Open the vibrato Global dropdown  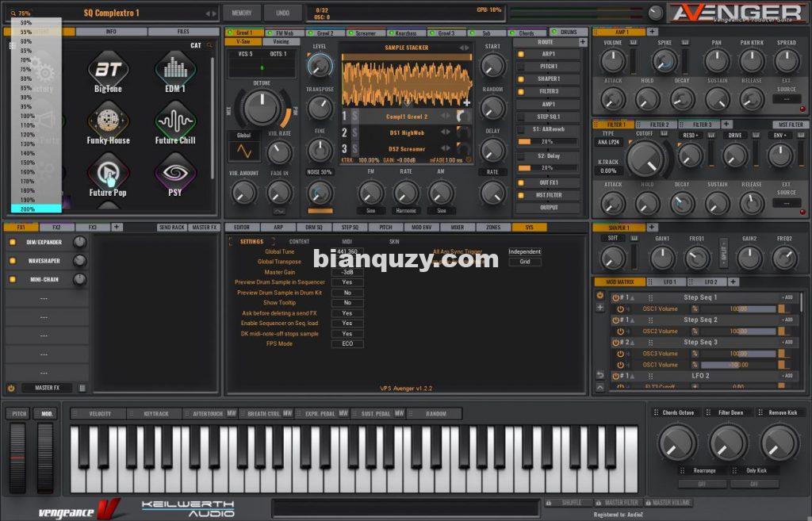tap(243, 135)
